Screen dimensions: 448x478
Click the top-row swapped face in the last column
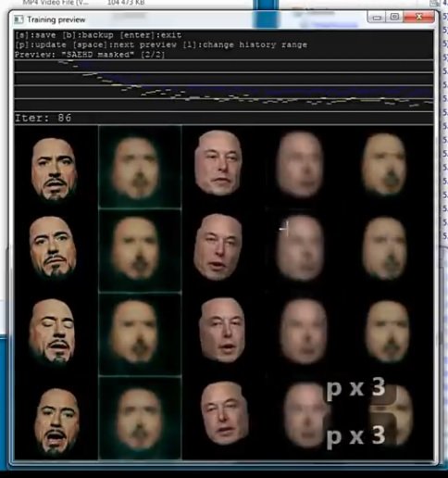tap(384, 165)
